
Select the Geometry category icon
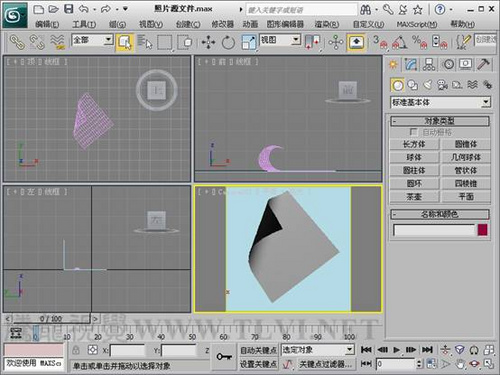(397, 85)
